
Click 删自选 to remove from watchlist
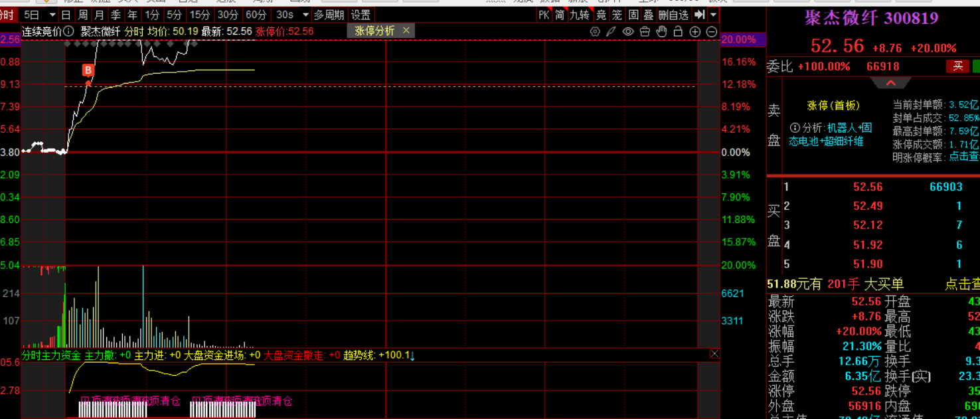point(673,15)
